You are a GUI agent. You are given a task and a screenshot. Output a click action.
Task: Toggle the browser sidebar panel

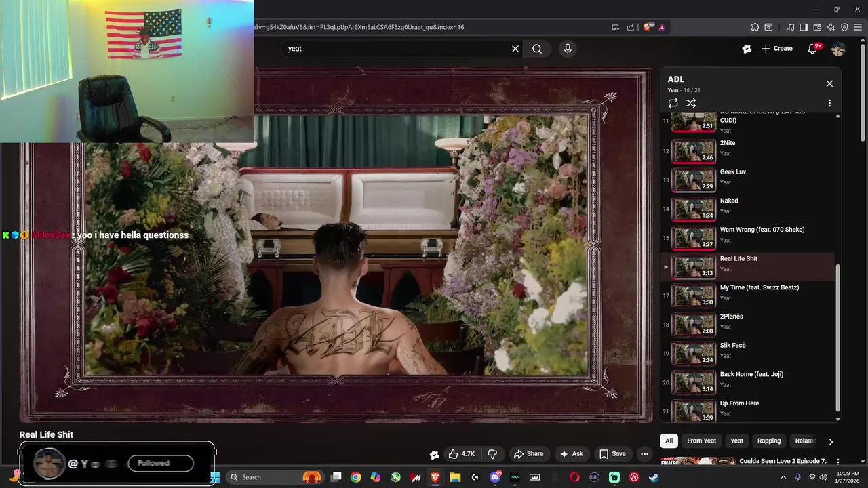(x=804, y=27)
